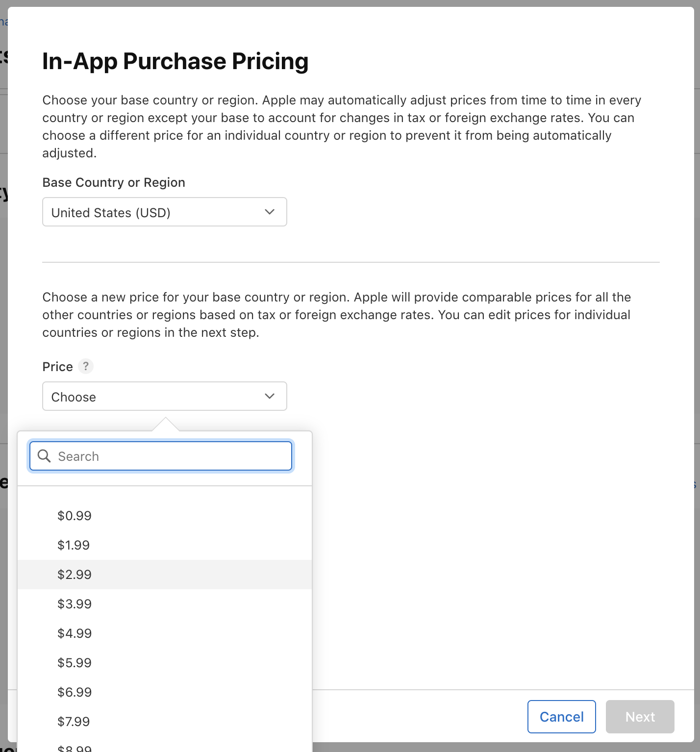700x752 pixels.
Task: Select the $6.99 price option
Action: point(75,692)
